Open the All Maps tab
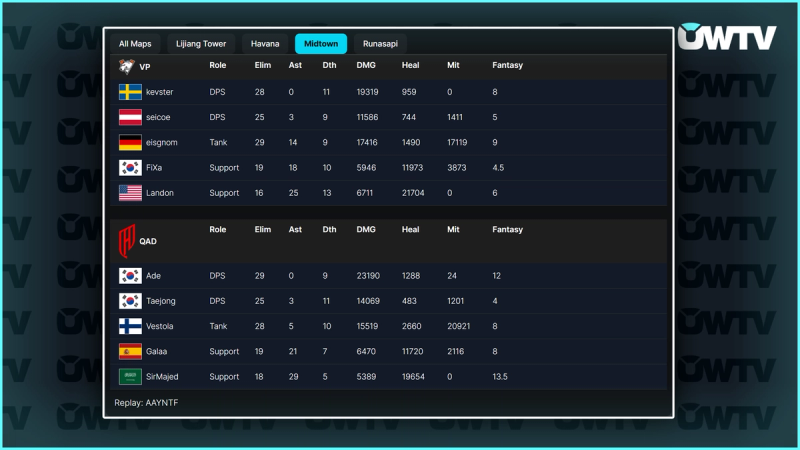This screenshot has height=450, width=800. point(135,44)
